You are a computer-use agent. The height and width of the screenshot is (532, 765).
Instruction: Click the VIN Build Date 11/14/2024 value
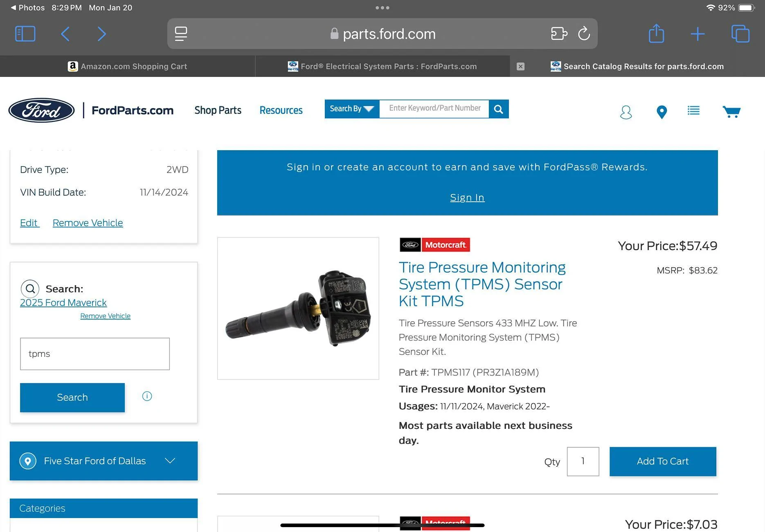[164, 192]
